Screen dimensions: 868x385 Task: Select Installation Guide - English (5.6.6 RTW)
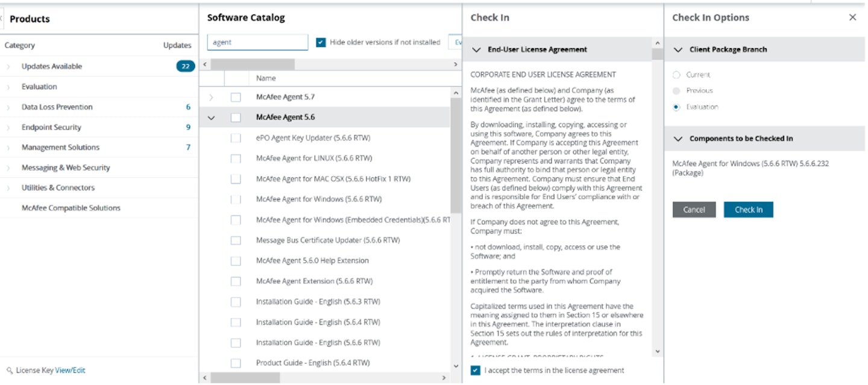(x=318, y=343)
